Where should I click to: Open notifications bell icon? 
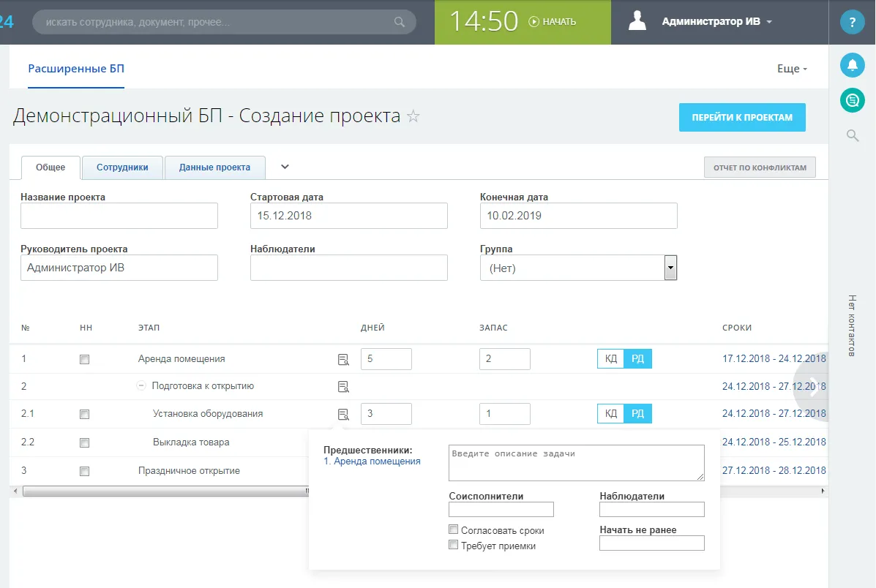[x=852, y=65]
